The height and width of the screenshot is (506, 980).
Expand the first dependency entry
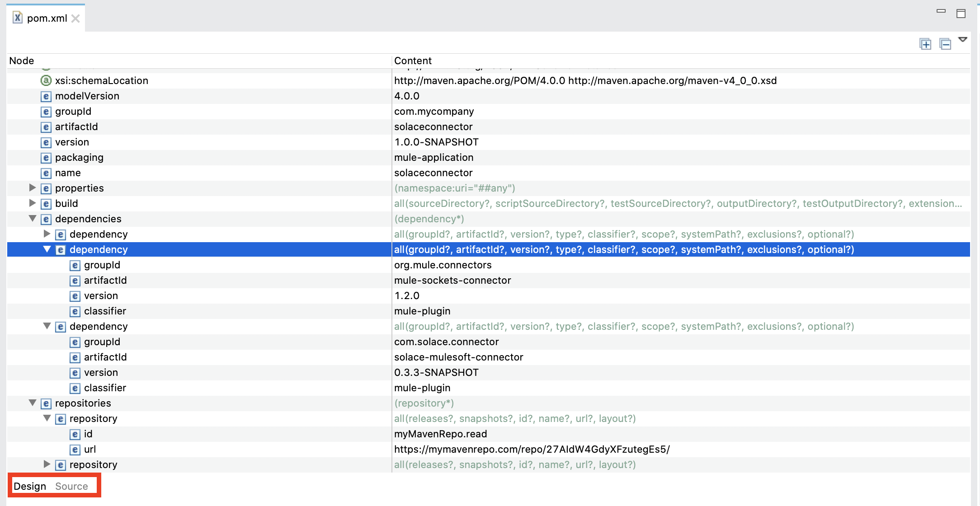[47, 234]
